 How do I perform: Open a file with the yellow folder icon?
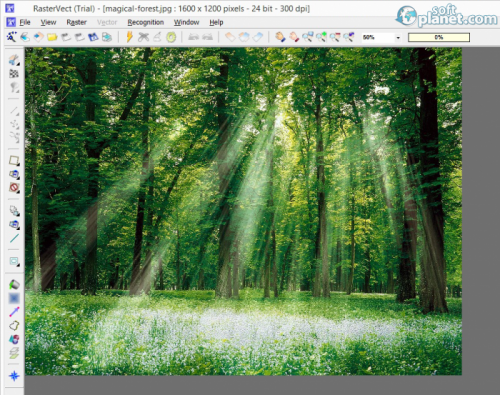point(52,37)
